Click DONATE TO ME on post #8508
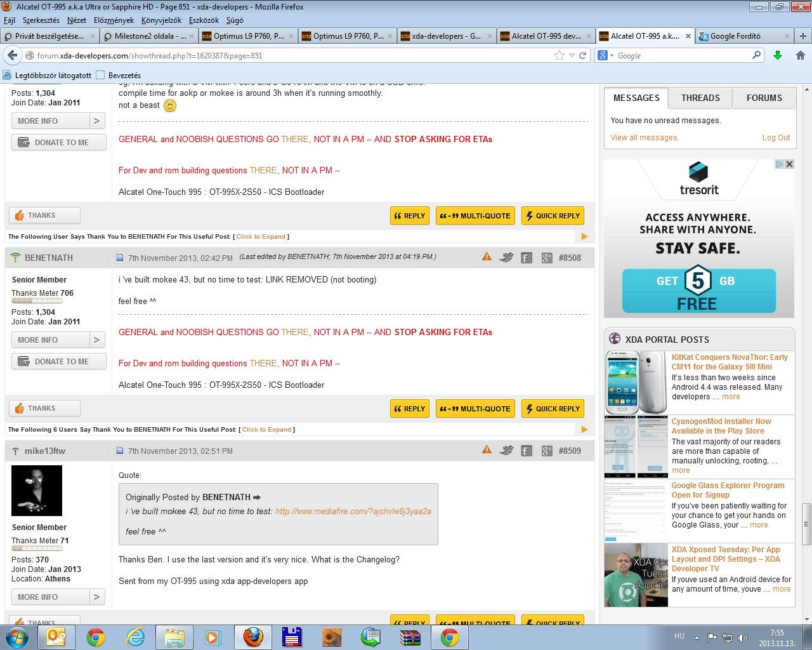The height and width of the screenshot is (650, 812). 58,361
